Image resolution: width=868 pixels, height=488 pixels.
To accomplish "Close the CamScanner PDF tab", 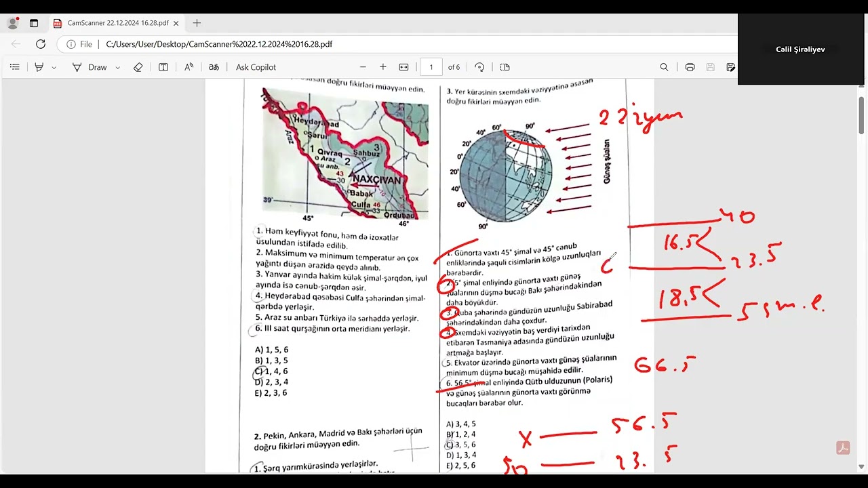I will pyautogui.click(x=176, y=23).
